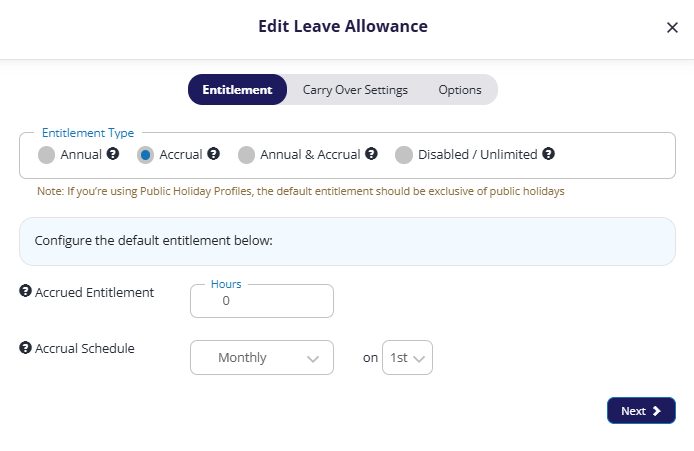Open help icon for Disabled / Unlimited
This screenshot has height=451, width=694.
pyautogui.click(x=548, y=154)
